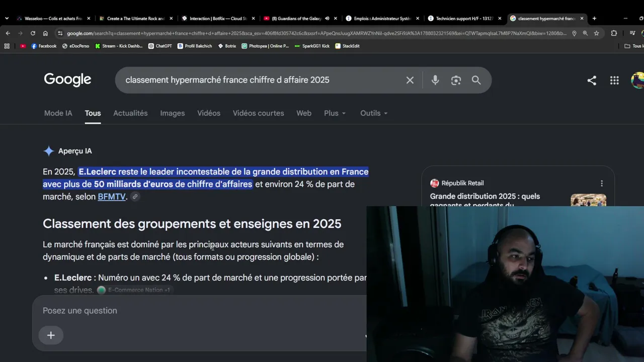Viewport: 644px width, 362px height.
Task: Expand the Plus dropdown menu
Action: click(335, 113)
